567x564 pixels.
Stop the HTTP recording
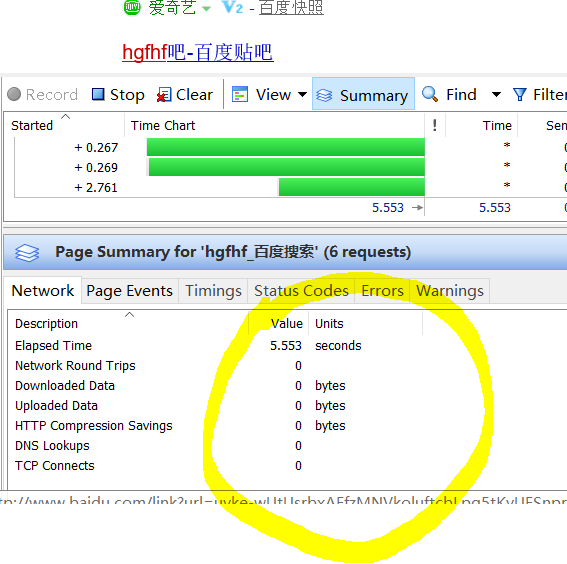pyautogui.click(x=118, y=95)
